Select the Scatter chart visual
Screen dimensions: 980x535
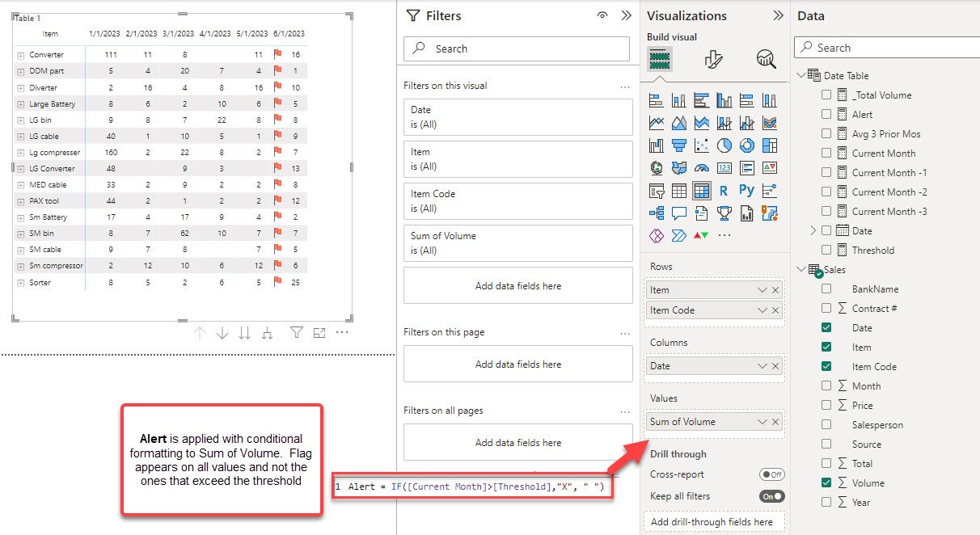pyautogui.click(x=702, y=145)
